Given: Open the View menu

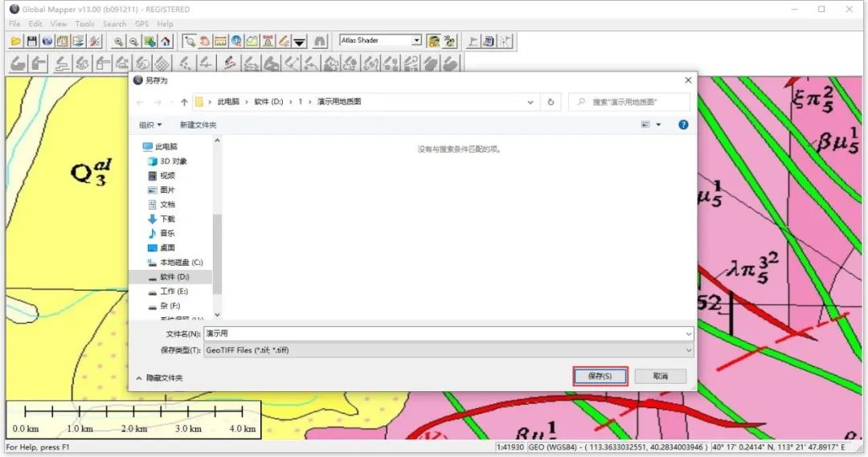Looking at the screenshot, I should (x=59, y=24).
